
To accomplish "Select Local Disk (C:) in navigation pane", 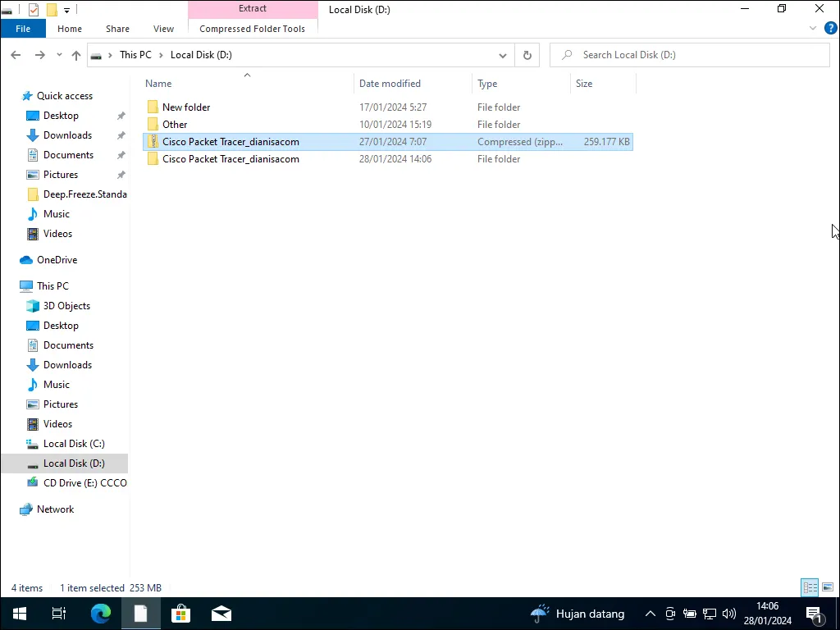I will click(x=74, y=444).
